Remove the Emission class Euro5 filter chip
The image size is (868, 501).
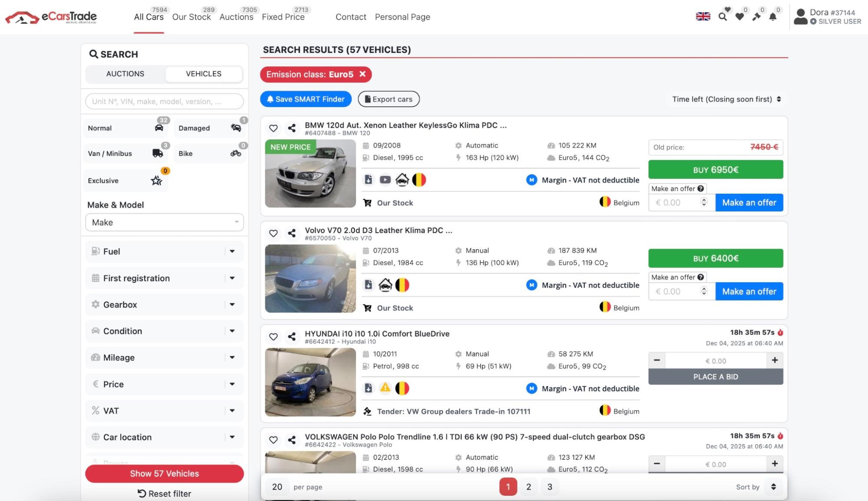point(363,74)
